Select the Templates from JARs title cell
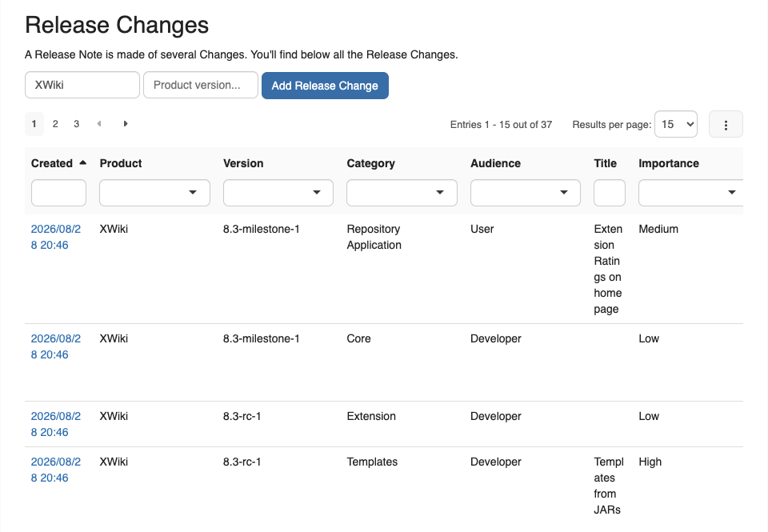The width and height of the screenshot is (768, 532). point(609,486)
